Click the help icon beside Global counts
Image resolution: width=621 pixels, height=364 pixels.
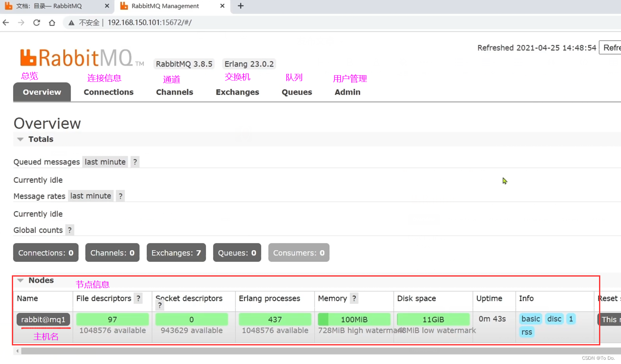(69, 230)
